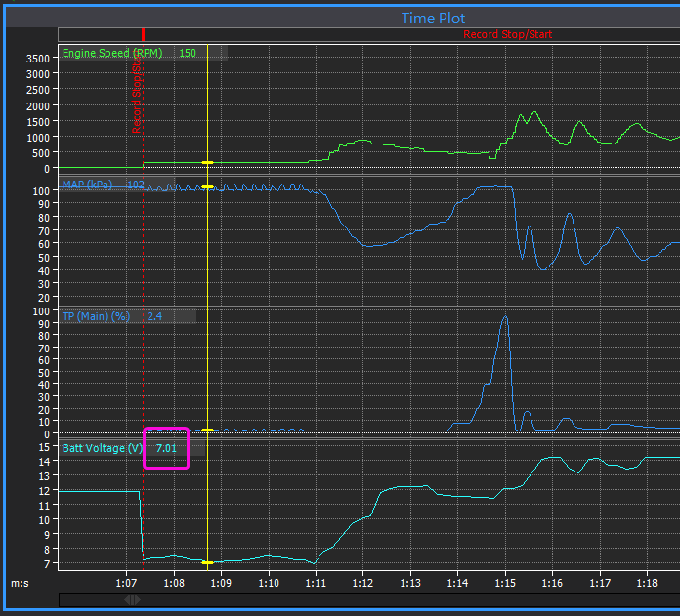Click the Batt Voltage value 7.01
Viewport: 680px width, 616px height.
(x=166, y=448)
